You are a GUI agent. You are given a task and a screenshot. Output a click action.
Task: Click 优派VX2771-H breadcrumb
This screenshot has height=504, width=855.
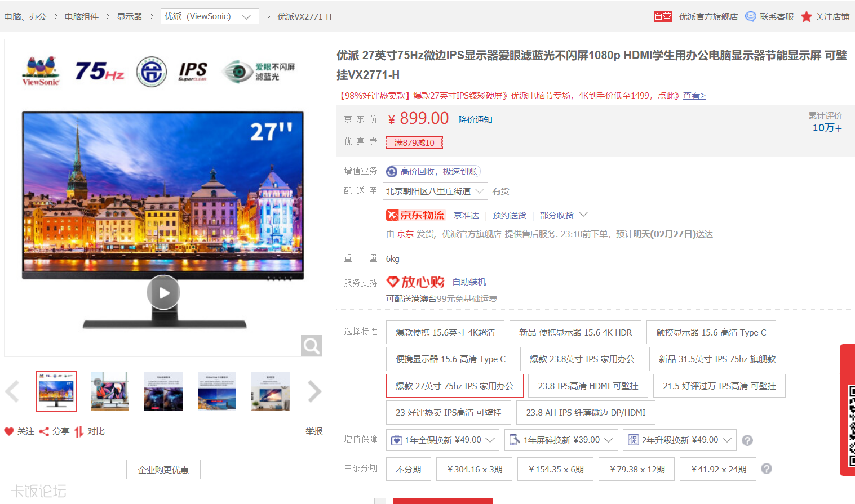click(x=304, y=16)
